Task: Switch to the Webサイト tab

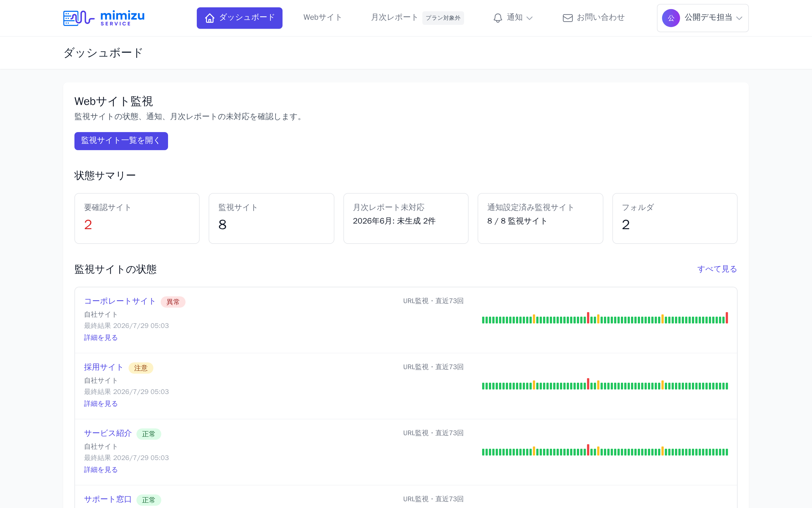Action: click(323, 17)
